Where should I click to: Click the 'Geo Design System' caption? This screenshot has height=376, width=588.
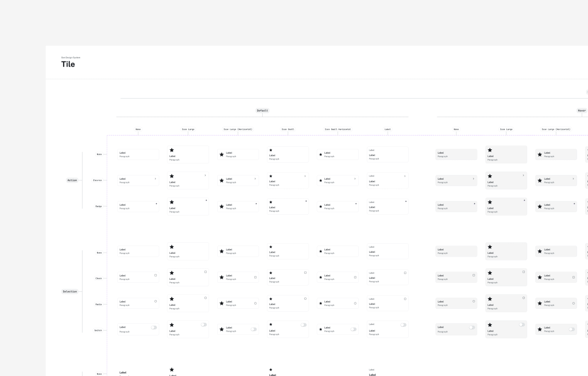click(x=71, y=58)
